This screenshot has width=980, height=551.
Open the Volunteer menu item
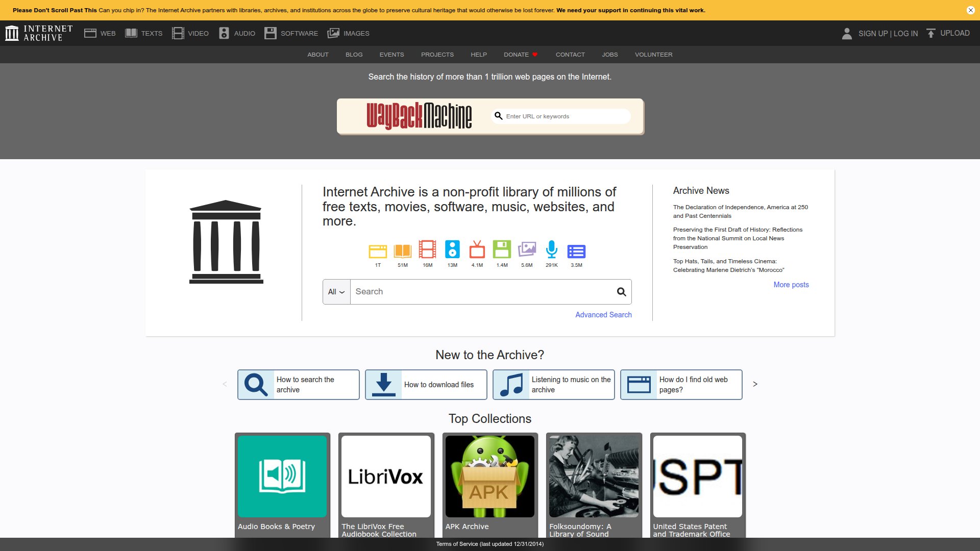point(654,55)
